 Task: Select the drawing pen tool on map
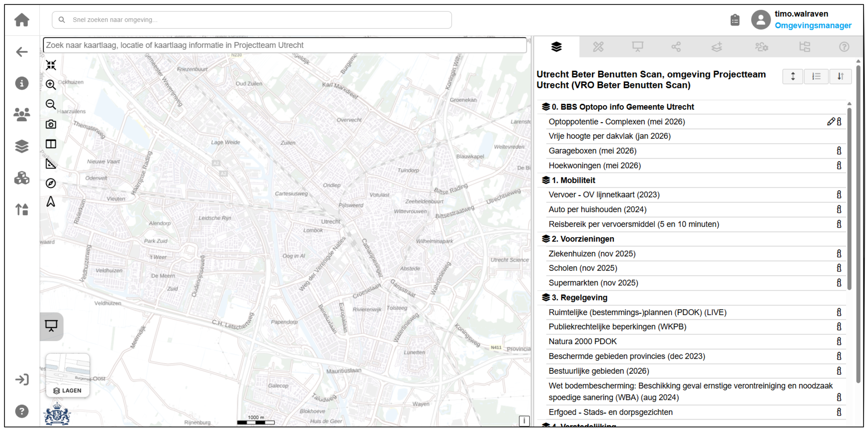pyautogui.click(x=51, y=202)
